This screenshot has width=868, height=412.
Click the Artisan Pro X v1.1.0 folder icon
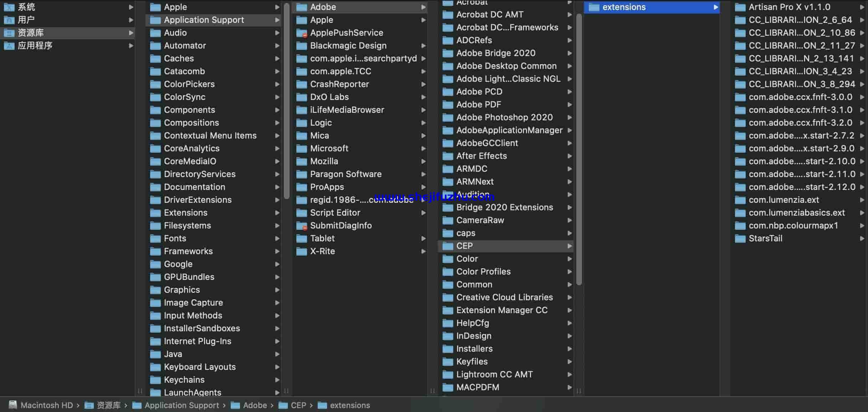click(x=740, y=7)
